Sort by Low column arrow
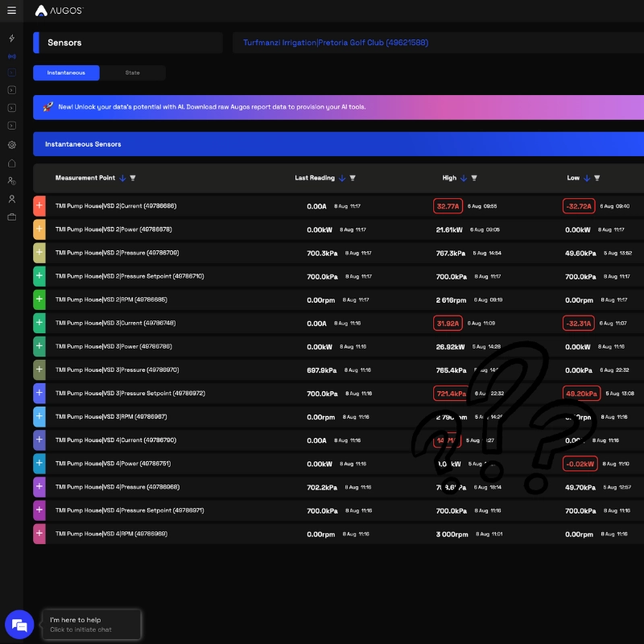This screenshot has height=644, width=644. 586,178
